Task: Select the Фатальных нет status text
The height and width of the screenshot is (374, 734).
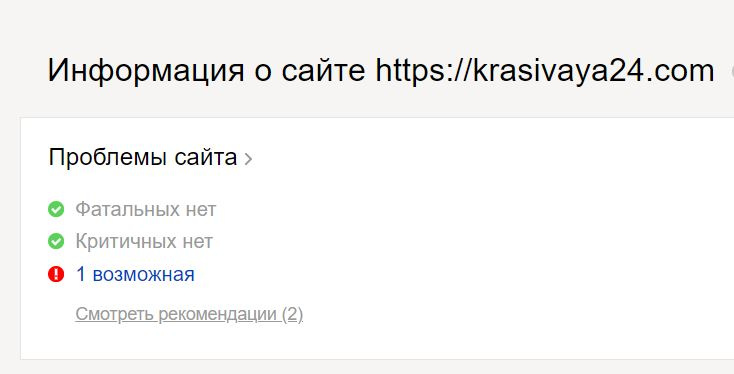Action: tap(146, 209)
